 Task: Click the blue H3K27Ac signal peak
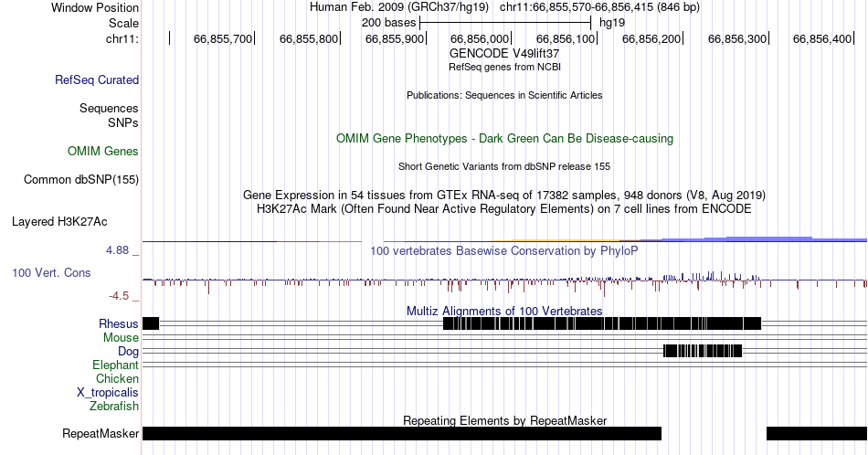pyautogui.click(x=769, y=238)
